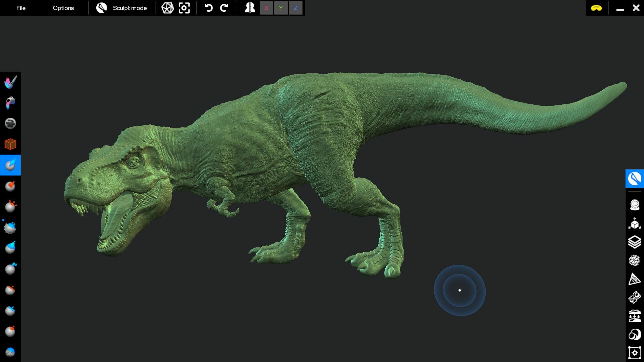The width and height of the screenshot is (644, 362).
Task: Redo the last undone action
Action: point(224,8)
